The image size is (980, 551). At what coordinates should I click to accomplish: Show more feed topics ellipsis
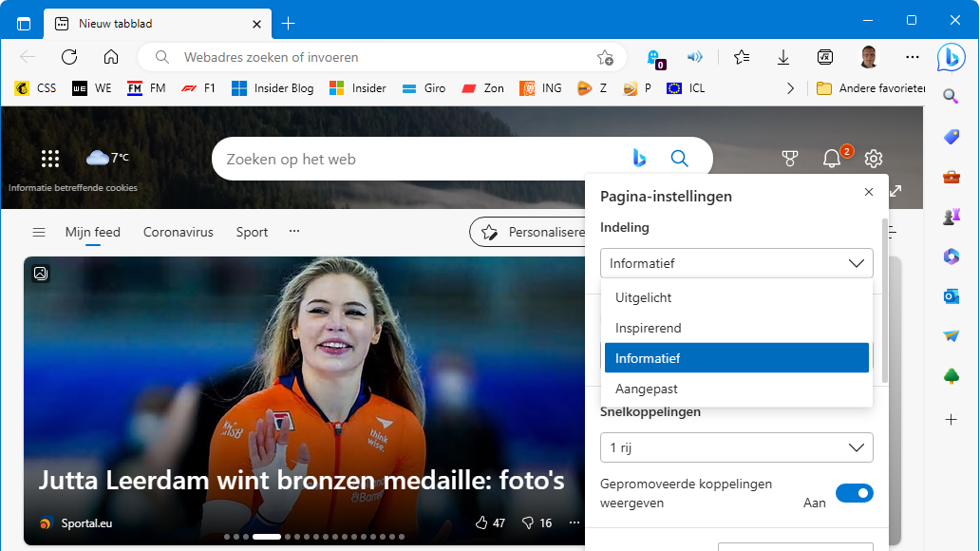tap(293, 232)
